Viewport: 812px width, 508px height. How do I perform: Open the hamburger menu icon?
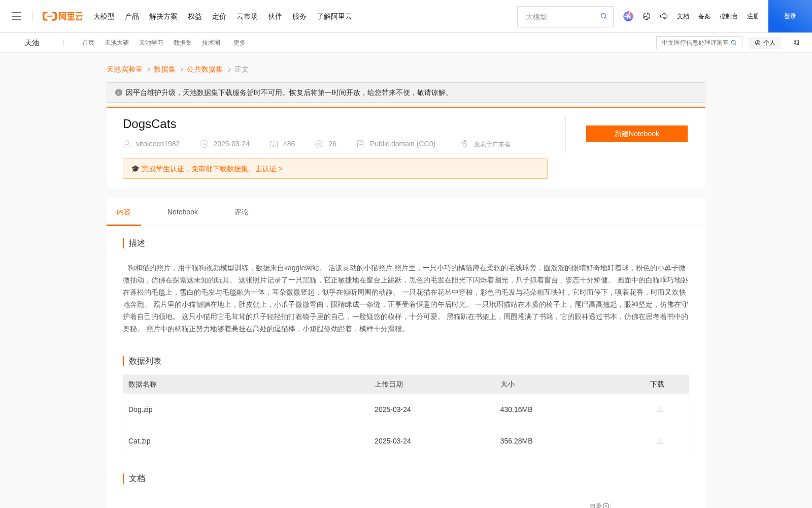tap(16, 16)
